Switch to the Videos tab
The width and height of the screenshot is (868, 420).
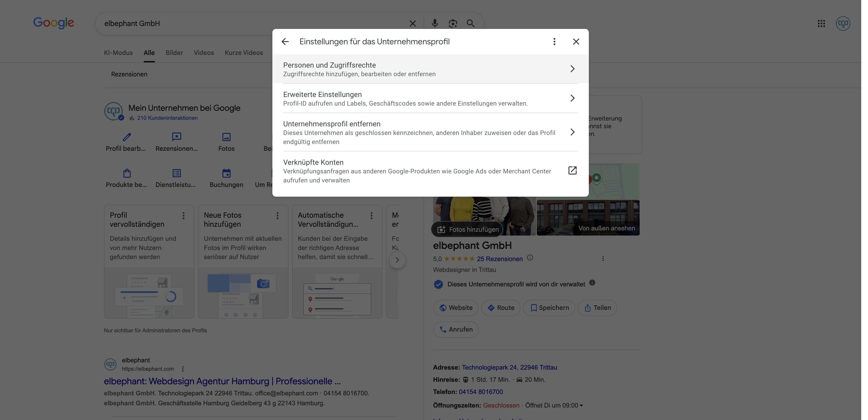pyautogui.click(x=203, y=53)
